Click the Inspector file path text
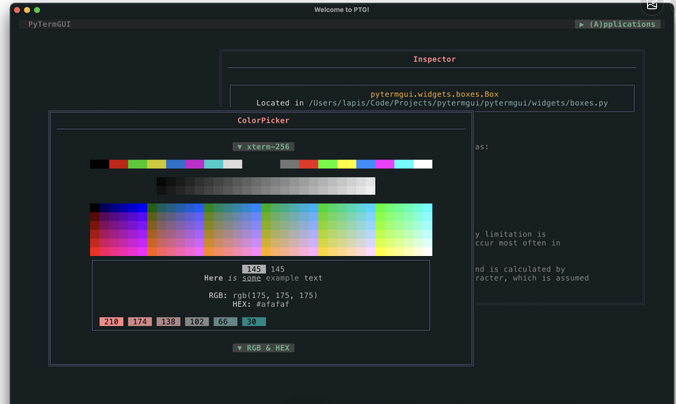The image size is (676, 404). pyautogui.click(x=458, y=103)
